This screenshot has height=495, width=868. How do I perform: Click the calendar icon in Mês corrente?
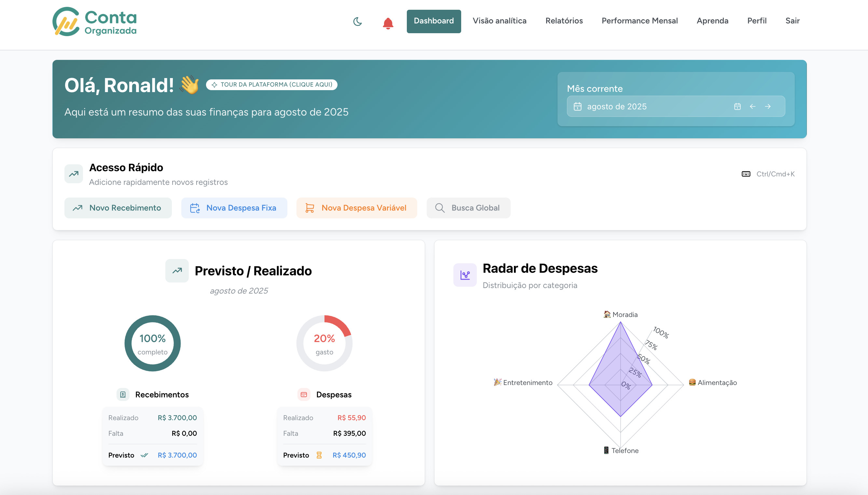737,106
